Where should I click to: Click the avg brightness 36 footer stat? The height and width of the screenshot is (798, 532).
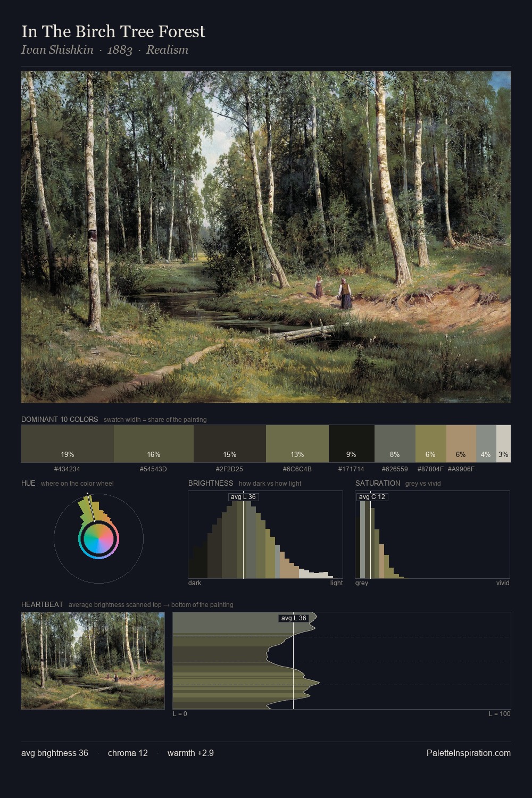55,753
